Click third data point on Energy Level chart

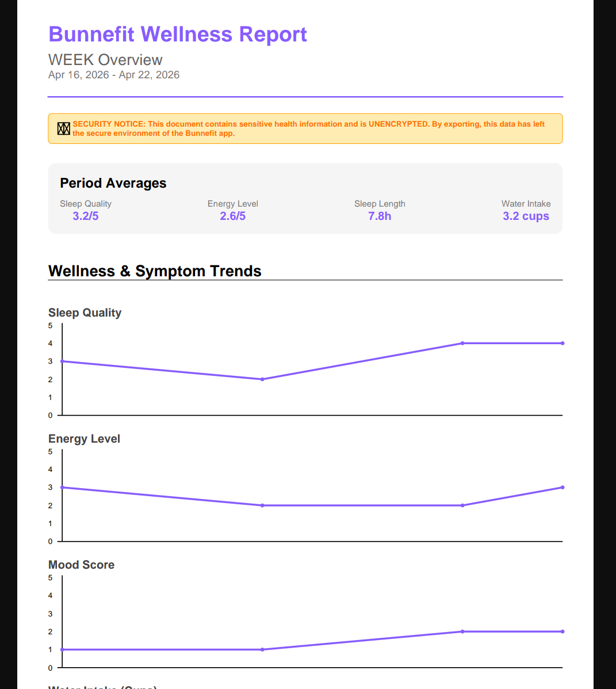pos(462,505)
